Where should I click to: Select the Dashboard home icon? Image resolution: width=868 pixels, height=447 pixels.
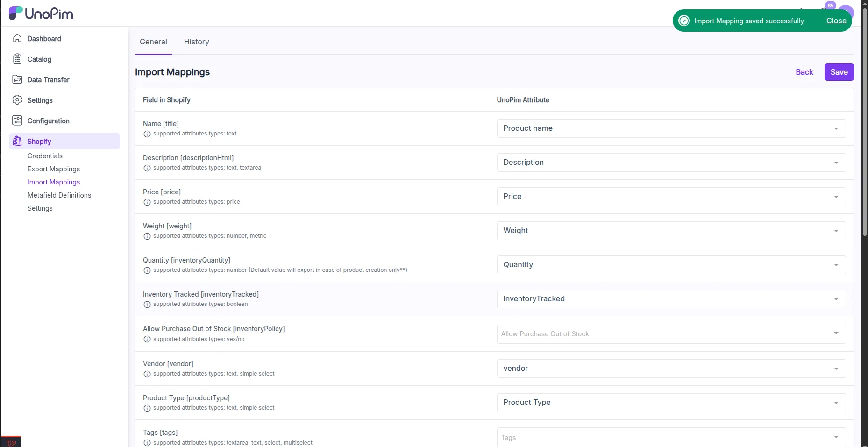coord(17,38)
